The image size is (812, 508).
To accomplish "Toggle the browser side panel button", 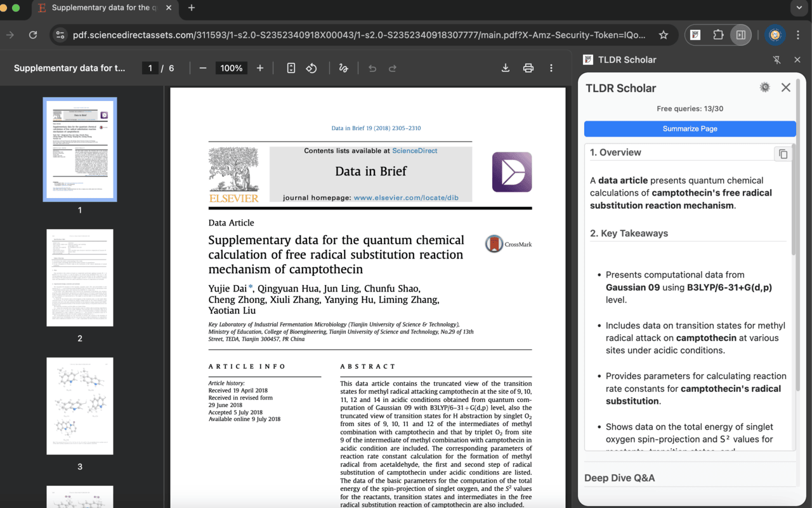I will [740, 35].
